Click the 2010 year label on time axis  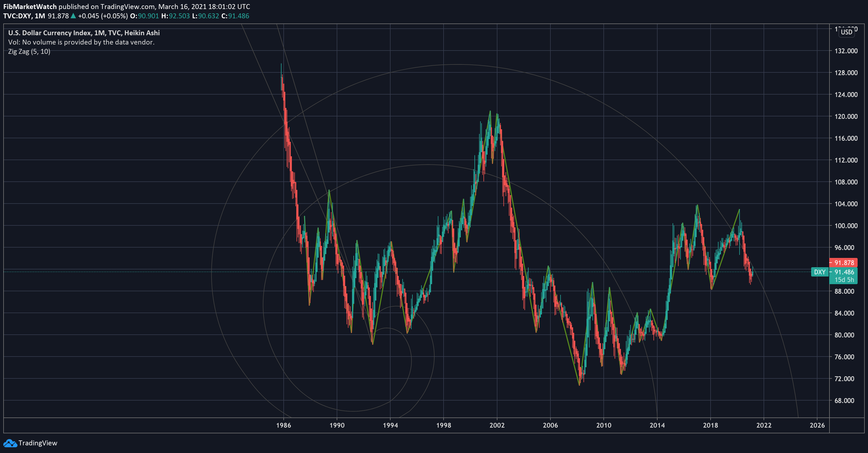click(603, 425)
